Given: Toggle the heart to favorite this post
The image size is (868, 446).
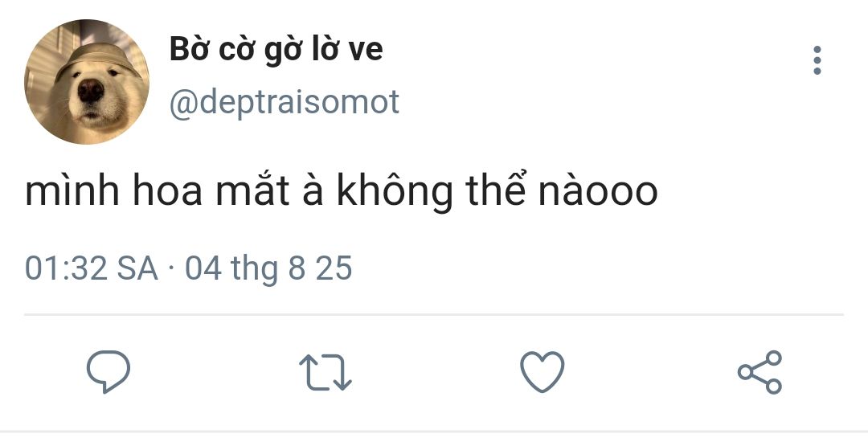Looking at the screenshot, I should pyautogui.click(x=542, y=372).
